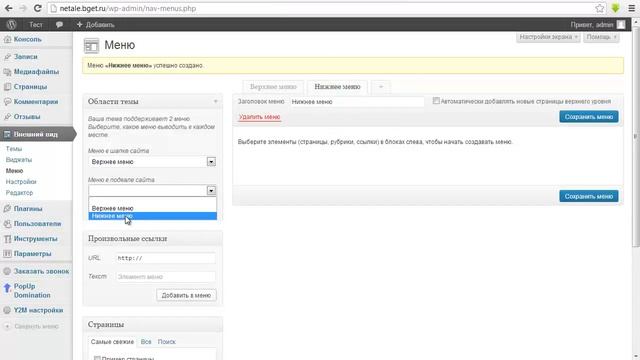
Task: Open the WordPress logo menu
Action: click(11, 24)
